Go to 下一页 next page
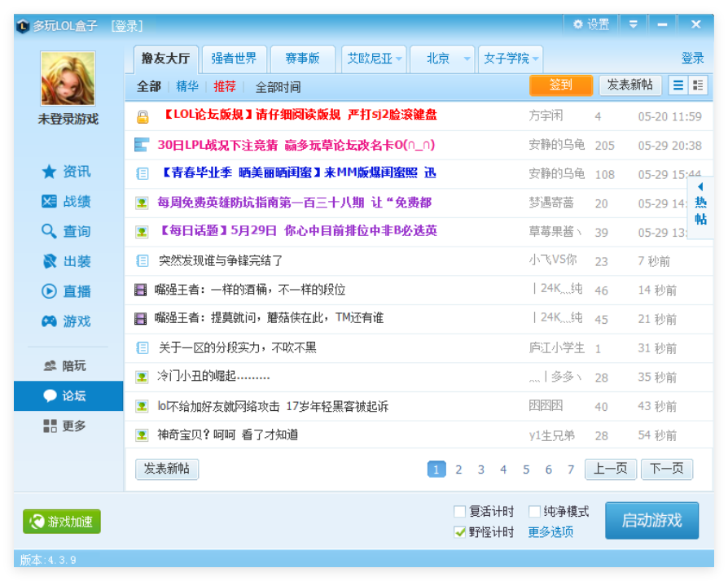Viewport: 728px width, 581px height. (667, 469)
